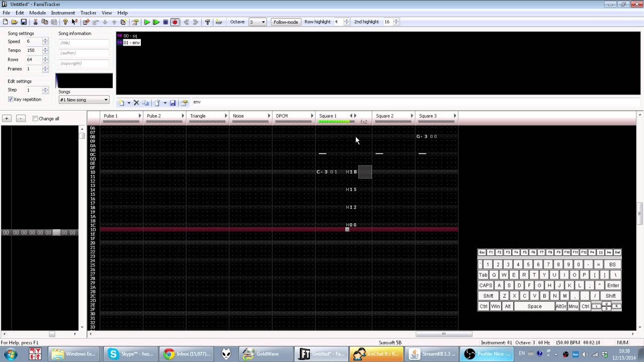Toggle Follow-mode button
The width and height of the screenshot is (644, 362).
(286, 22)
